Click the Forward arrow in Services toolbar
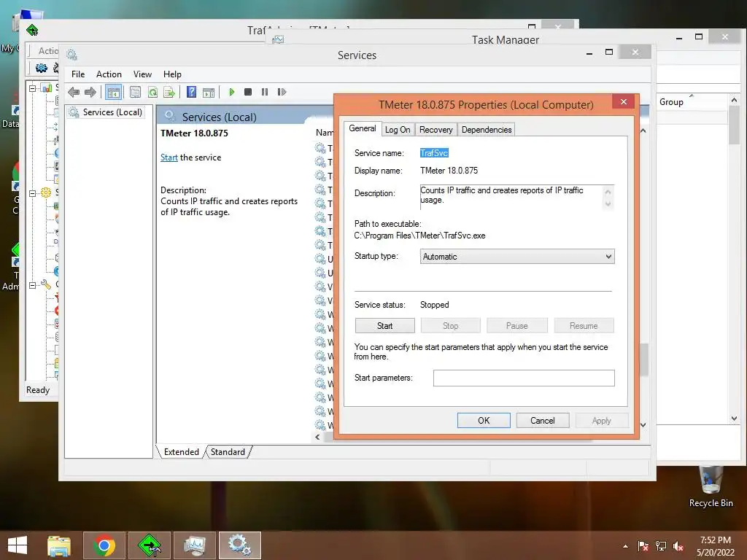The height and width of the screenshot is (560, 747). click(90, 92)
